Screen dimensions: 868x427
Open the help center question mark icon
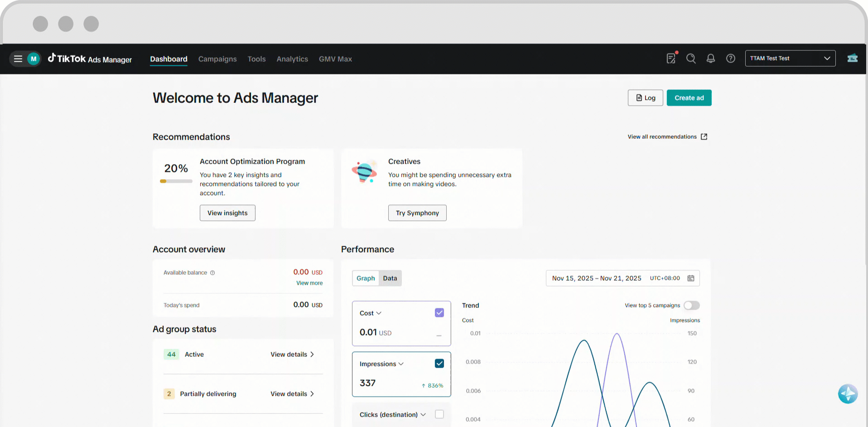click(730, 58)
